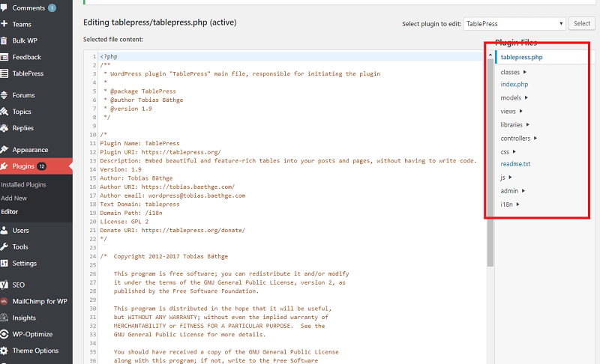This screenshot has width=600, height=364.
Task: Click the Text Domain: tablepress line
Action: tap(139, 204)
